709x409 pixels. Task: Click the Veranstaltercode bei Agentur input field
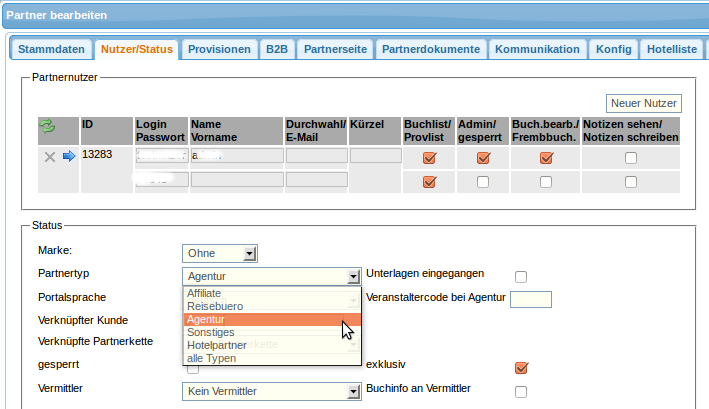(530, 299)
